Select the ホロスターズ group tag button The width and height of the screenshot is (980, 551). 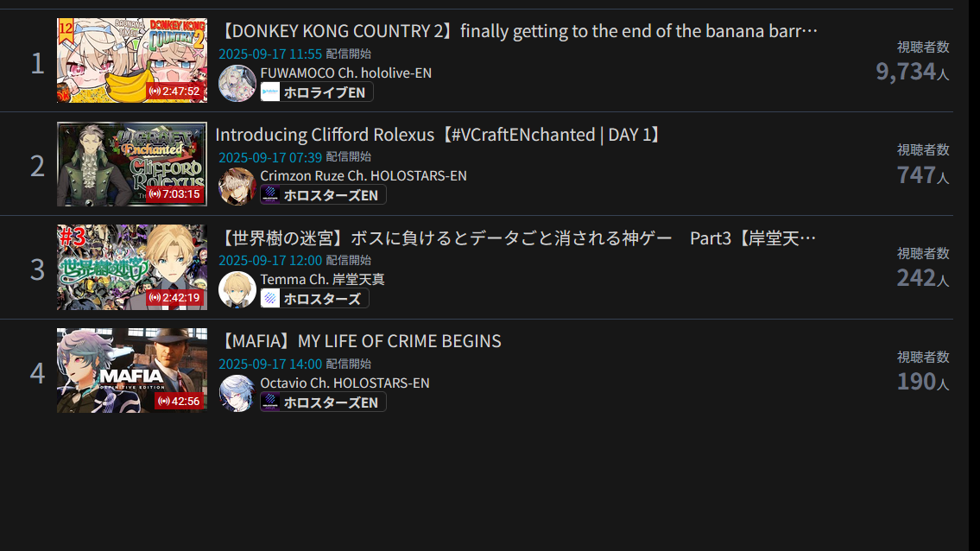pos(314,299)
